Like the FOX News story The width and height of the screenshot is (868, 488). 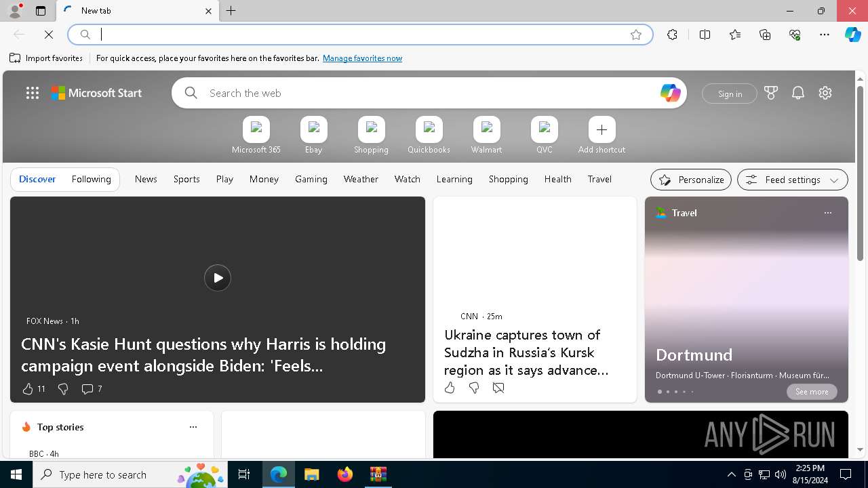coord(28,389)
